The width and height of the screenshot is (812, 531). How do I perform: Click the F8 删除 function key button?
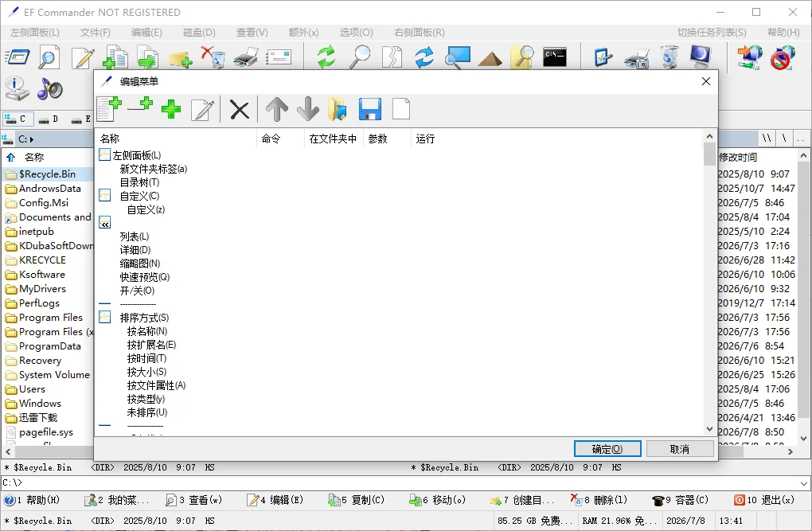599,500
